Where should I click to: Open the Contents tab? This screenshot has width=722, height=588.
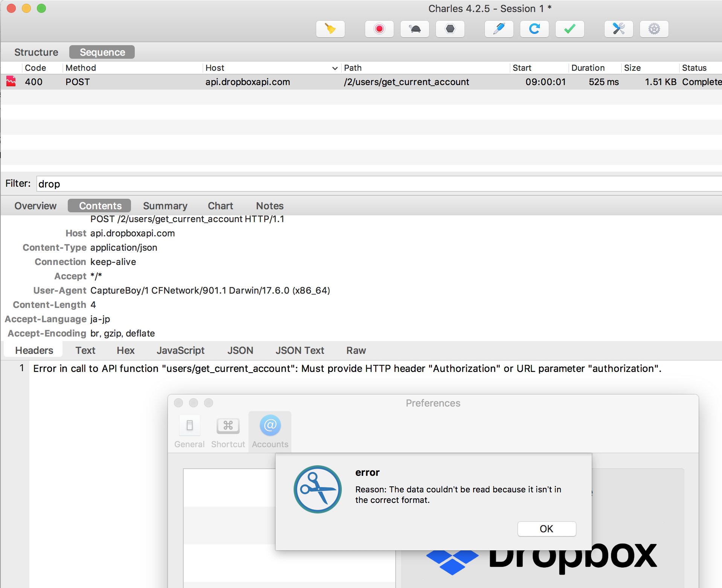pyautogui.click(x=100, y=206)
